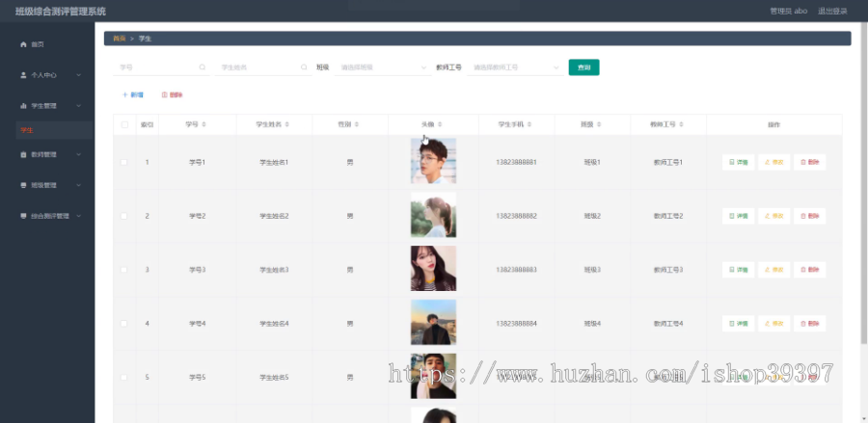Click 删除 for student 学号2

point(809,216)
